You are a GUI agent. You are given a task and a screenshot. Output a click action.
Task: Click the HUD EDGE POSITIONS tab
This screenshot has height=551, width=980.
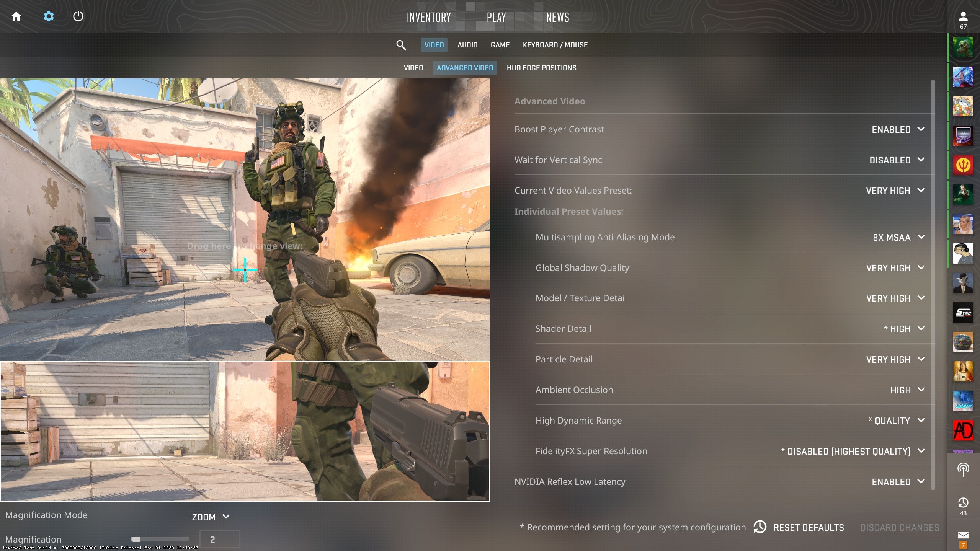click(x=541, y=67)
